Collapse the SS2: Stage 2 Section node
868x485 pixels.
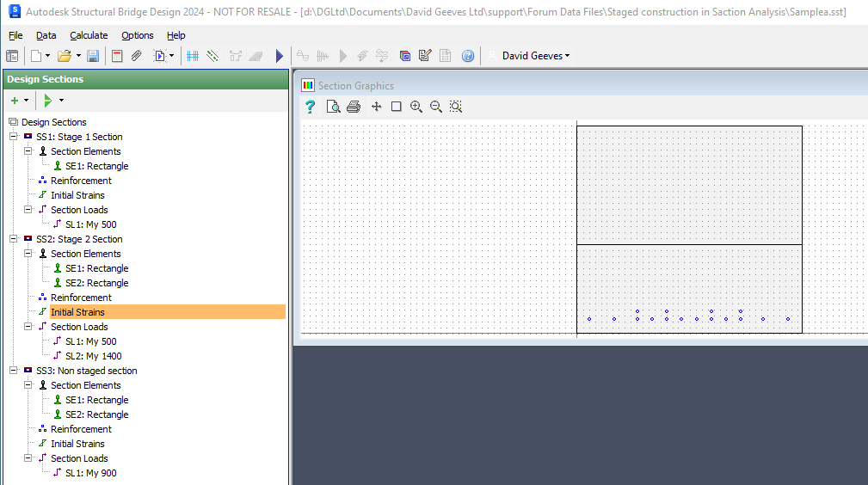click(x=13, y=238)
